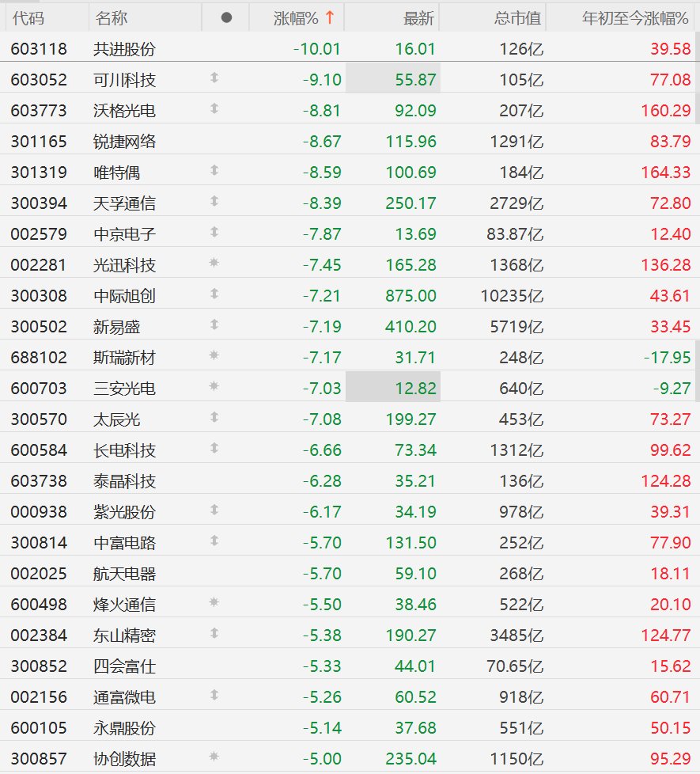The width and height of the screenshot is (700, 774).
Task: Click change value -5.00
Action: pos(322,759)
